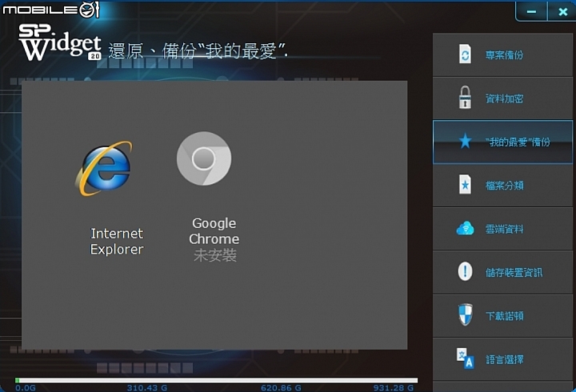Open the 下載諾頓 menu entry

point(502,315)
